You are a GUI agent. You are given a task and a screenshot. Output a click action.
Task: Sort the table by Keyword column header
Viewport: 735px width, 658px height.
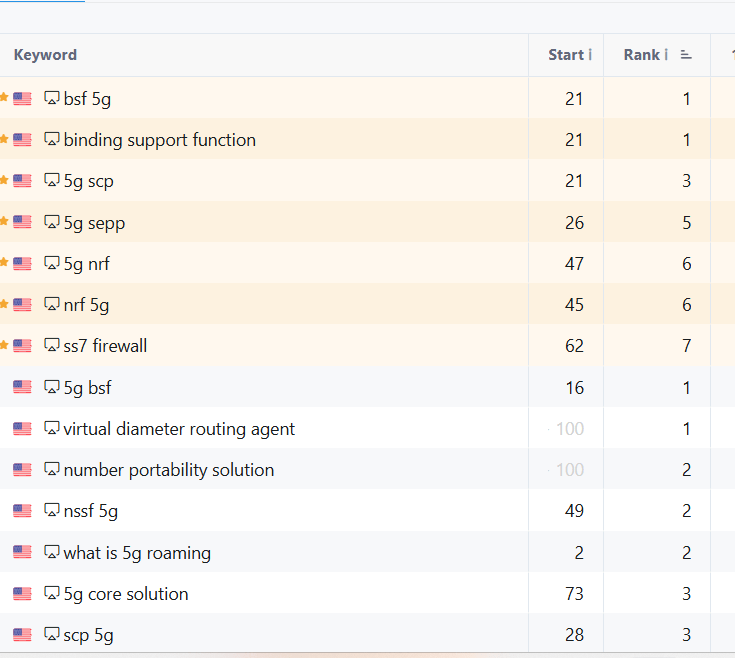[45, 55]
